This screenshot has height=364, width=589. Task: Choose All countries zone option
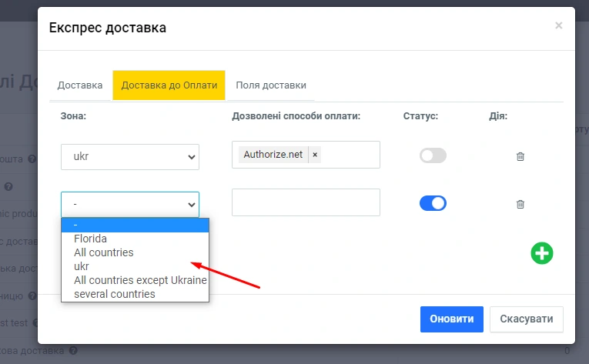[104, 252]
